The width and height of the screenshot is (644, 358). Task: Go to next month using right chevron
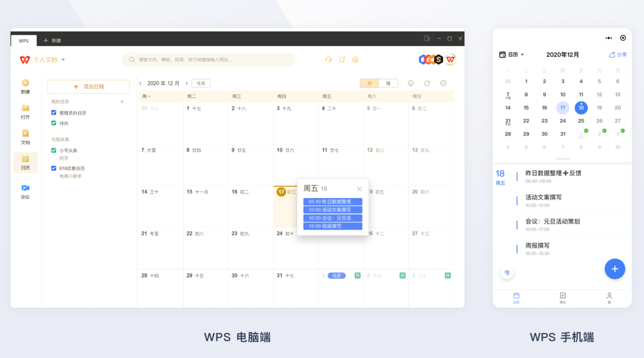click(x=187, y=84)
